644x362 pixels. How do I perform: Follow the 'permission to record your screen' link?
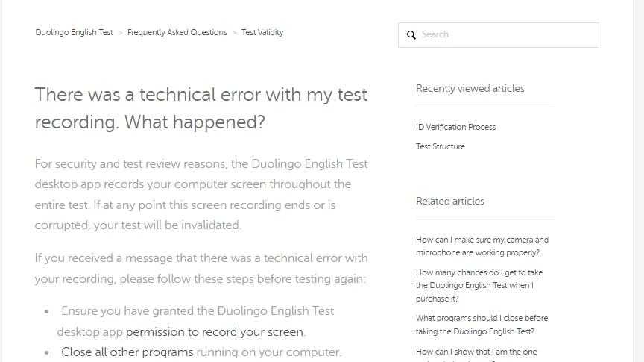click(x=215, y=332)
